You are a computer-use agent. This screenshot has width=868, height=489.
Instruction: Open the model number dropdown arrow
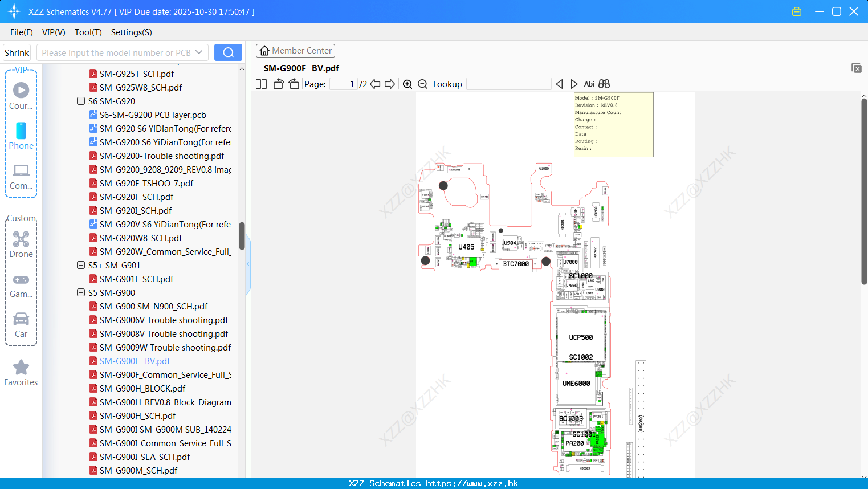[x=199, y=52]
